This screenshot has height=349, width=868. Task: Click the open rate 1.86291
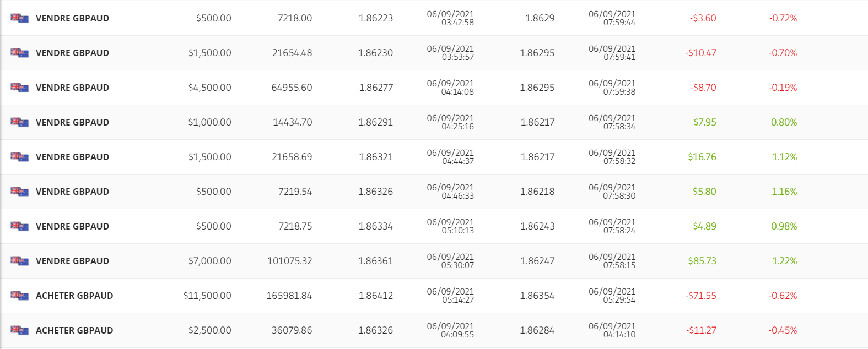pyautogui.click(x=375, y=122)
